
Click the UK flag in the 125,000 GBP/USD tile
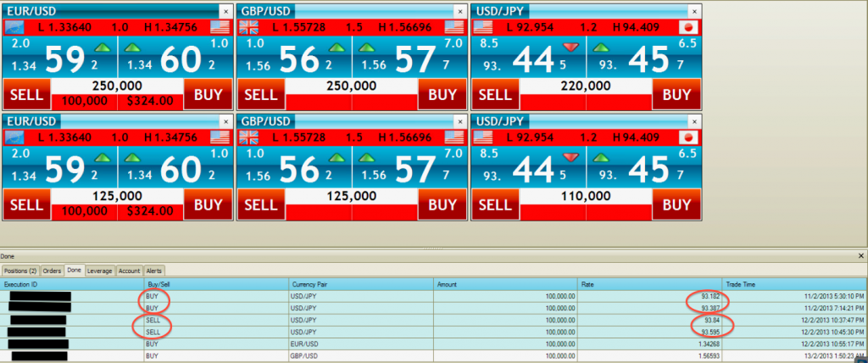point(249,137)
